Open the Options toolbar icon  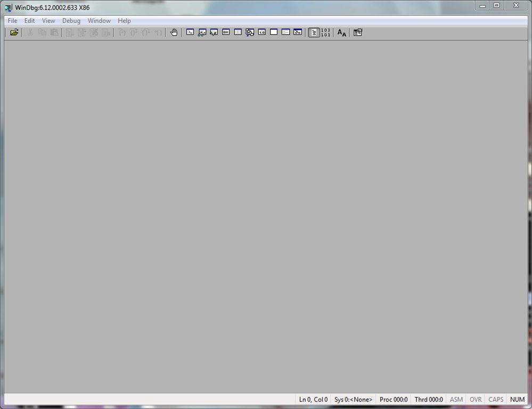coord(358,32)
